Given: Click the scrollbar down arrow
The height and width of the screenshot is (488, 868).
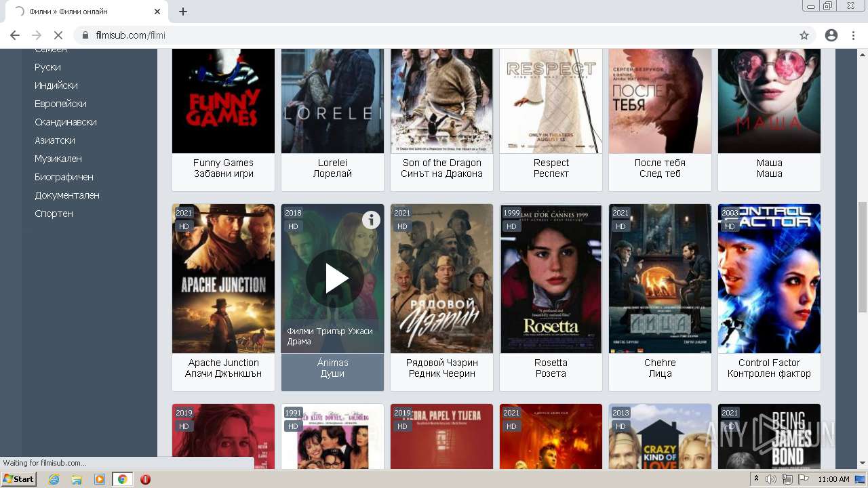Looking at the screenshot, I should [863, 464].
